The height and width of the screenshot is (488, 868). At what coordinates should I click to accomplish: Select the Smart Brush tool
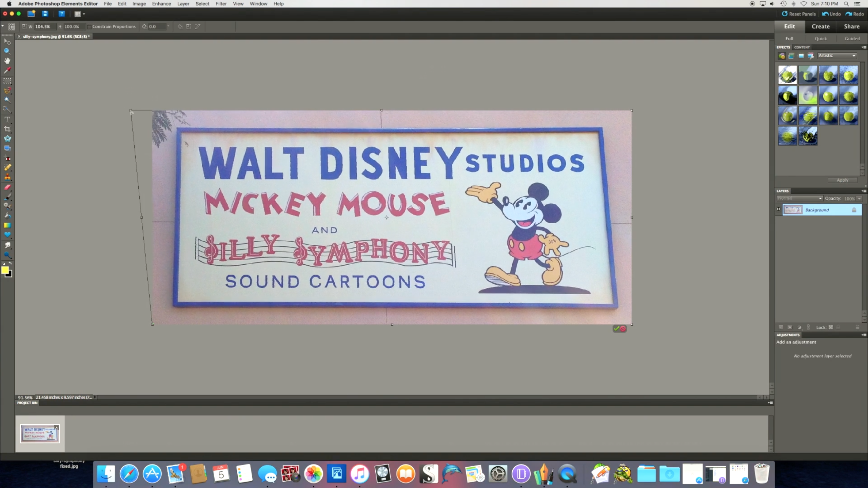pos(7,206)
